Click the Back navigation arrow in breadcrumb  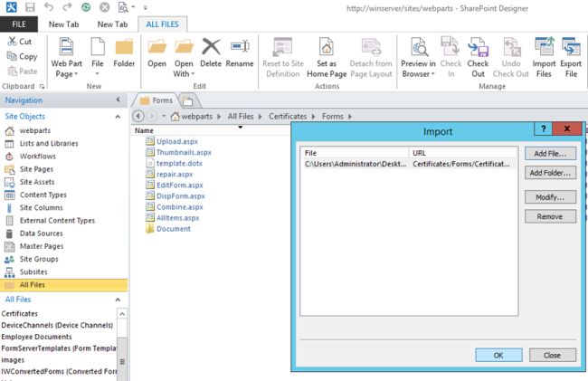[x=138, y=116]
